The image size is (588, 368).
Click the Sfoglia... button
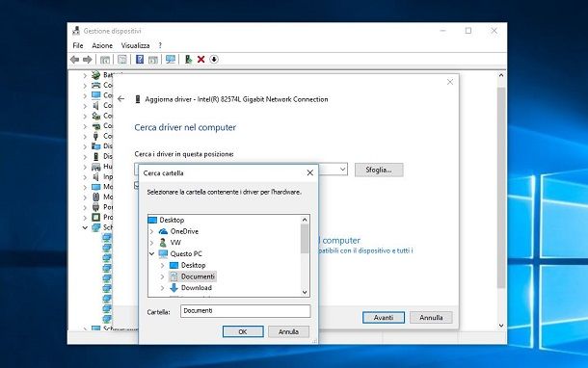click(x=379, y=170)
